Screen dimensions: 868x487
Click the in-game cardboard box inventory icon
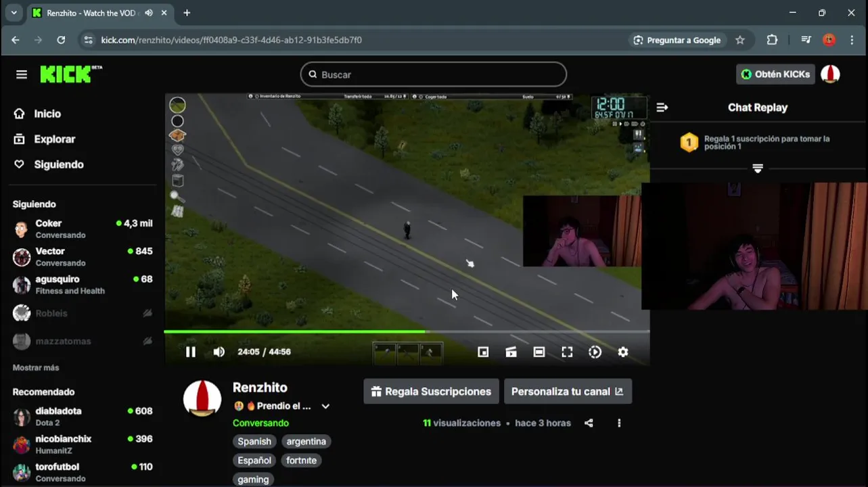pos(177,135)
